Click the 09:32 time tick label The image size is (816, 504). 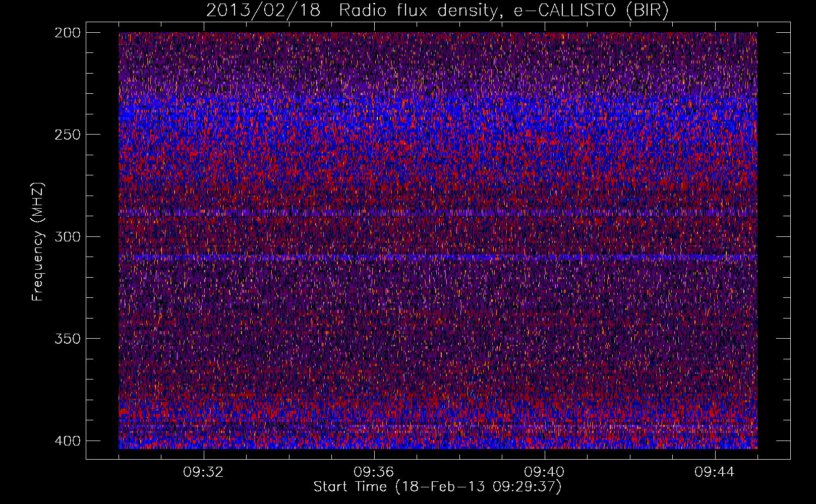203,472
